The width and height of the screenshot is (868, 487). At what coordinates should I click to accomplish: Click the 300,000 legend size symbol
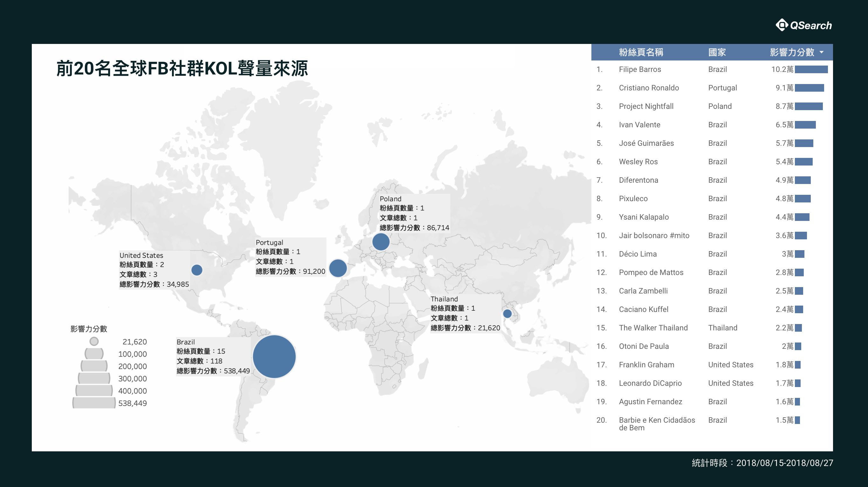pos(94,378)
